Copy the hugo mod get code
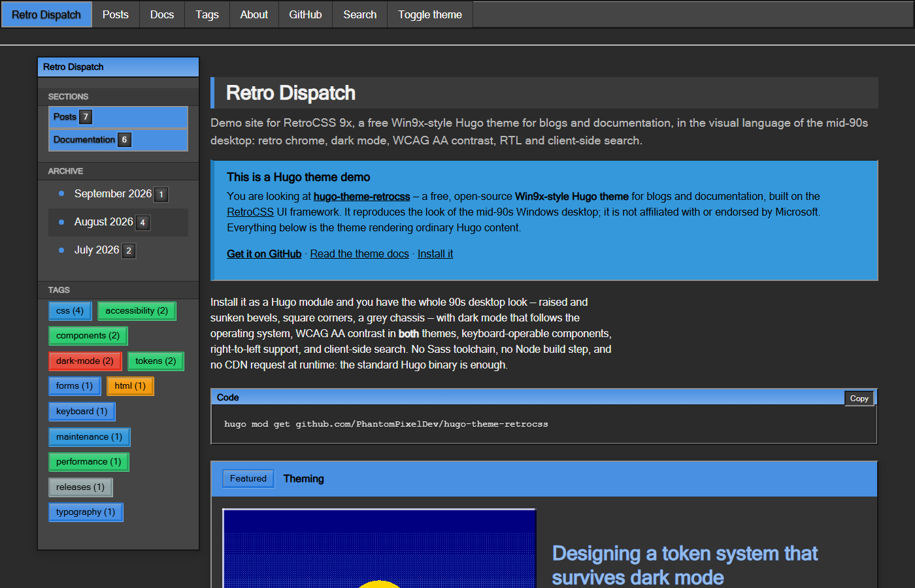Viewport: 915px width, 588px height. point(859,399)
